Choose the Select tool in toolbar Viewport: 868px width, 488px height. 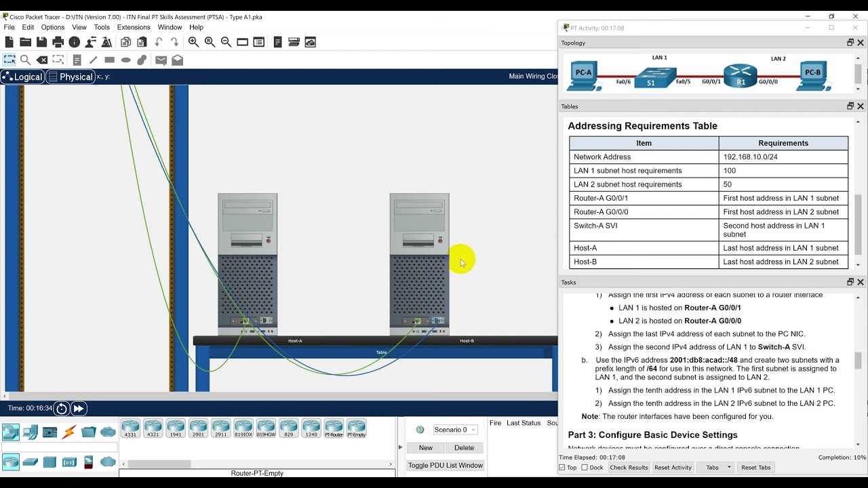(9, 60)
